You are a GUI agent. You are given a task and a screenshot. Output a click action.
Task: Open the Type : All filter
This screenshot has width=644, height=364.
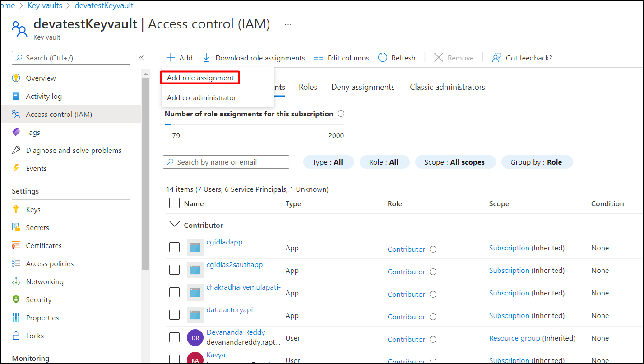pyautogui.click(x=328, y=162)
